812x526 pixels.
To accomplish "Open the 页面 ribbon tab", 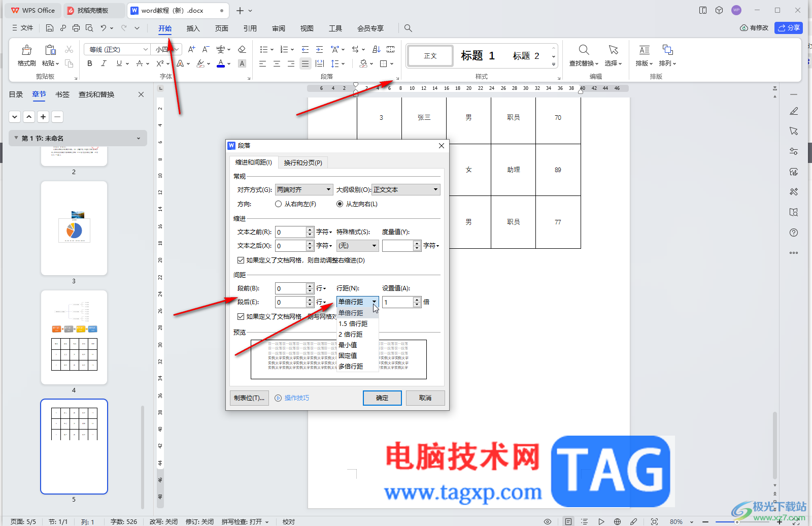I will pos(222,28).
